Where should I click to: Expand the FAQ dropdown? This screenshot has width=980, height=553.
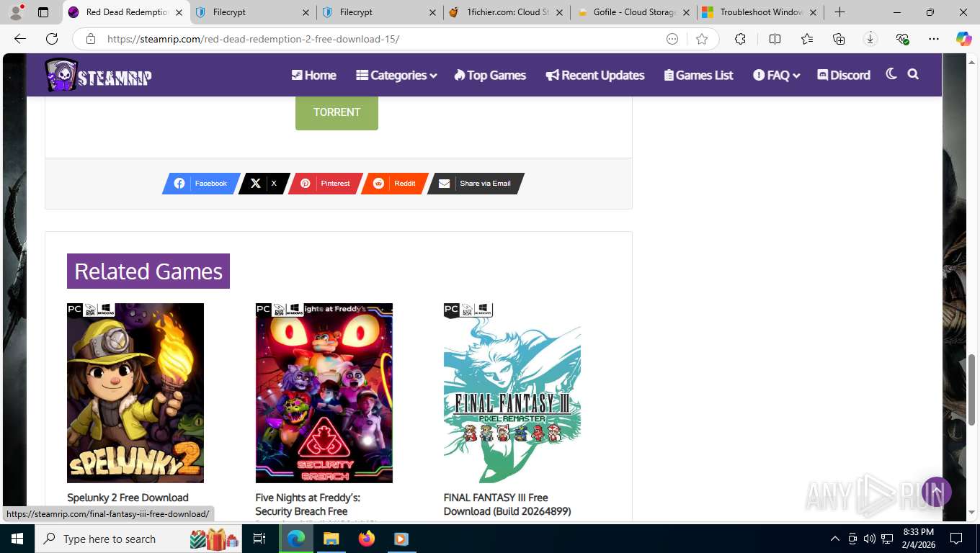pos(777,75)
